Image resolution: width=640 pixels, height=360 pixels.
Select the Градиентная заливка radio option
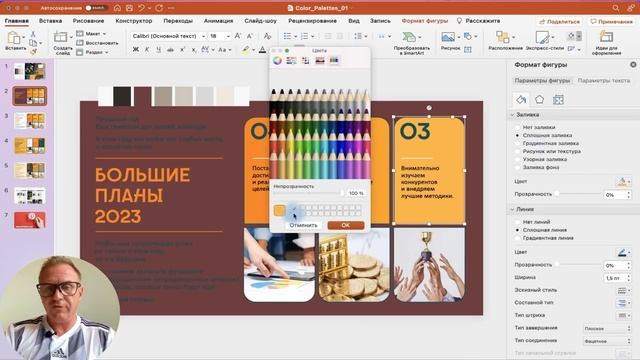point(518,143)
